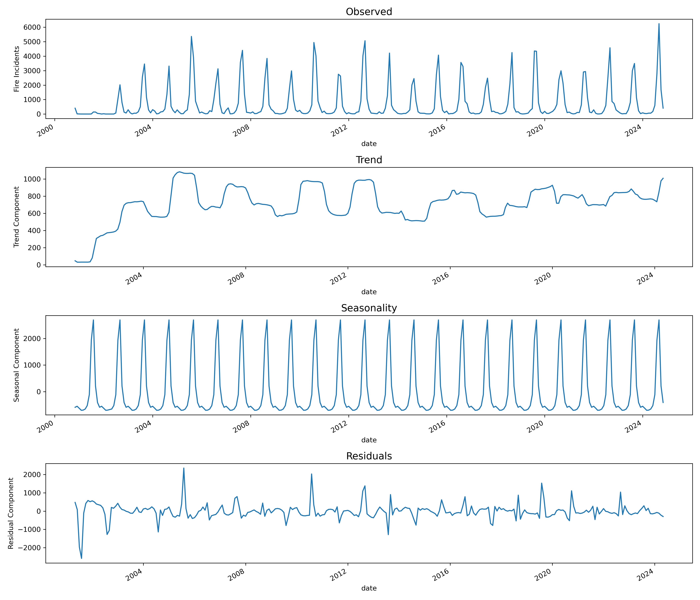This screenshot has height=600, width=700.
Task: Select the 800 tick on Trend y-axis
Action: point(34,196)
